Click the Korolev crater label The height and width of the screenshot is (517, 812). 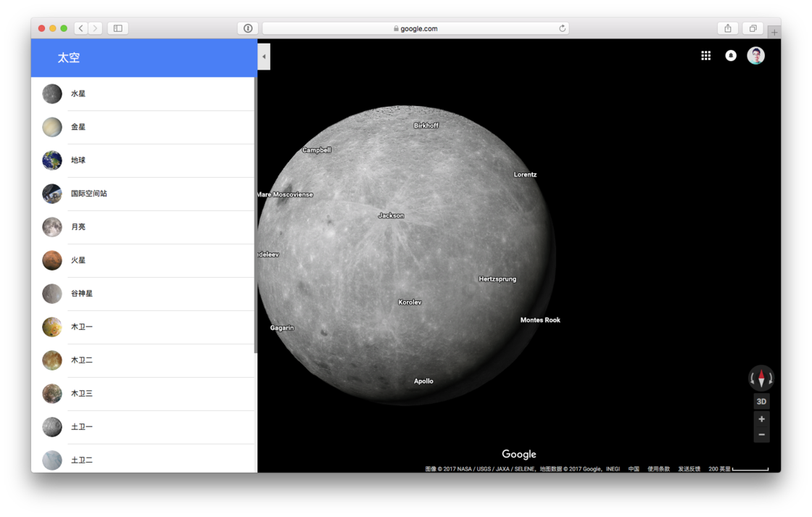[x=410, y=302]
